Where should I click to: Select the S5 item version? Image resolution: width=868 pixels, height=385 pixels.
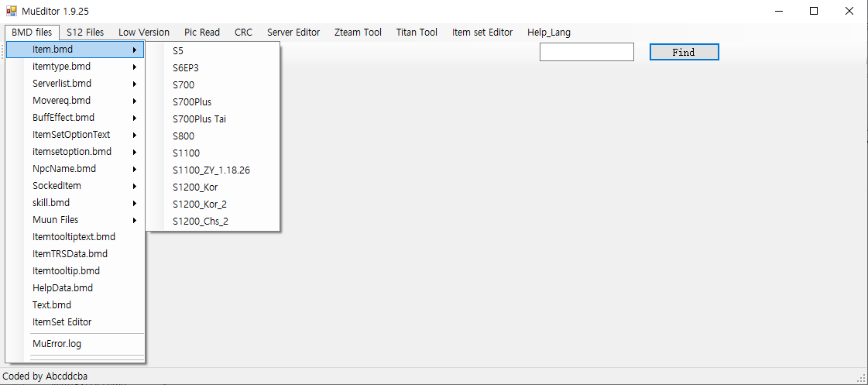213,51
